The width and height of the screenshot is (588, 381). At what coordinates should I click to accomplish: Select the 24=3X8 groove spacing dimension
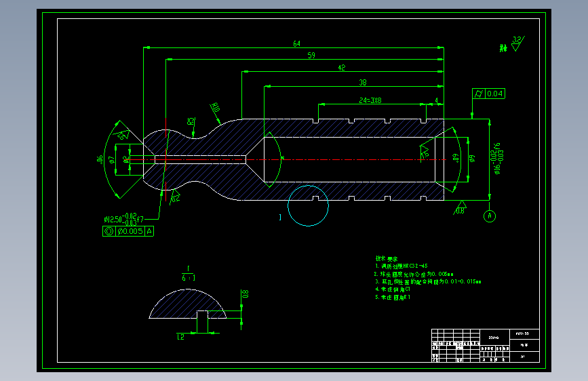click(370, 100)
